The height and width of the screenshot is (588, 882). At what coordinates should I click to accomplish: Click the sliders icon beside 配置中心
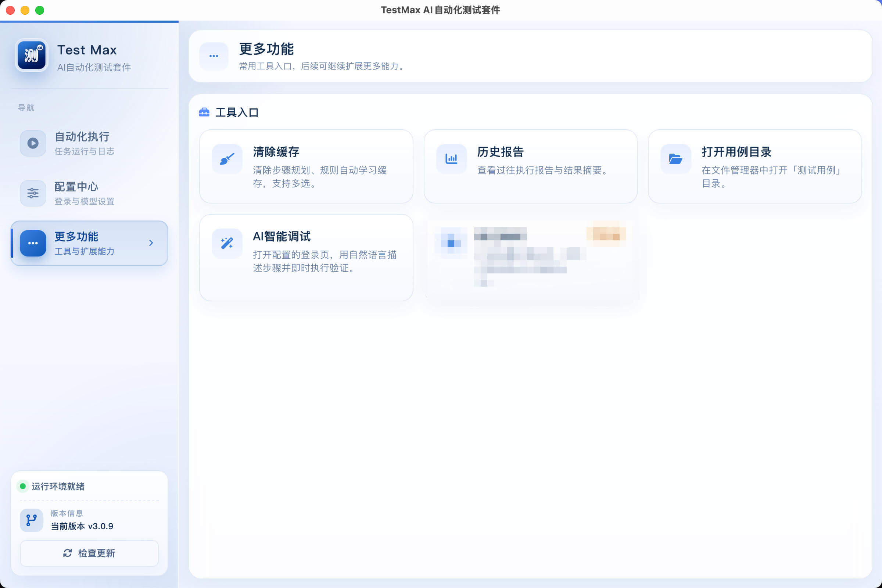[x=33, y=193]
